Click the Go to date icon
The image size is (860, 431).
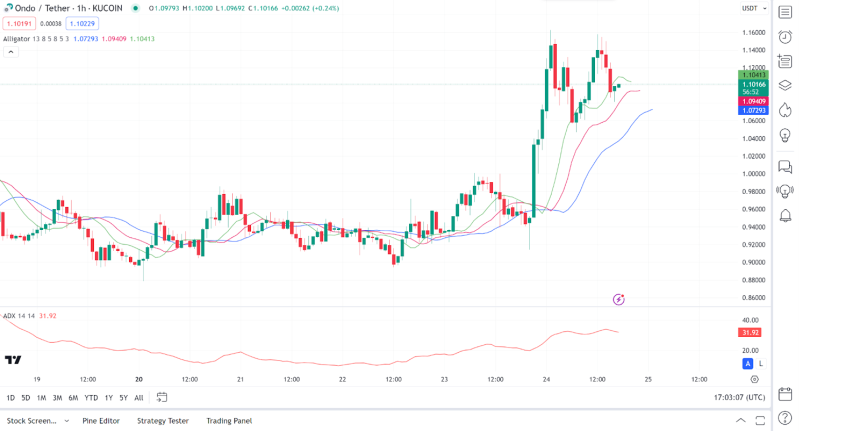click(x=162, y=398)
